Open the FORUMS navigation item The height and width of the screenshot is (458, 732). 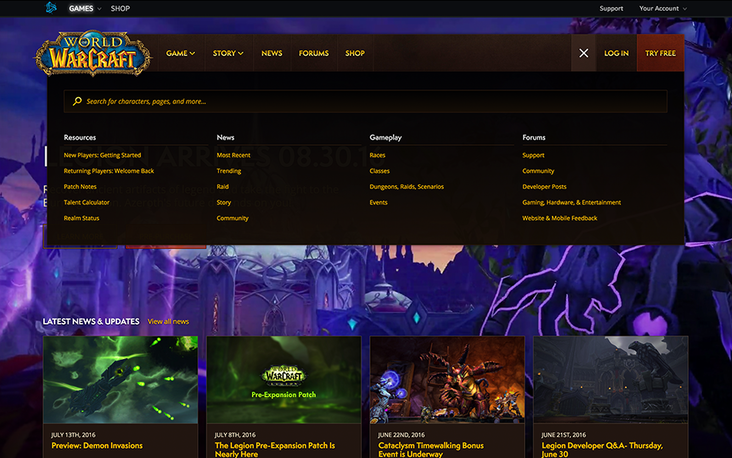coord(314,53)
